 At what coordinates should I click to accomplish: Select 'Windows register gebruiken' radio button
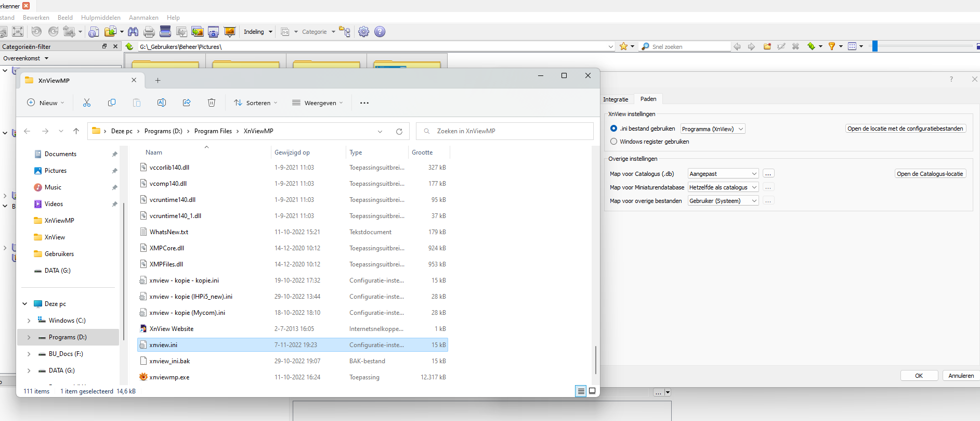614,142
